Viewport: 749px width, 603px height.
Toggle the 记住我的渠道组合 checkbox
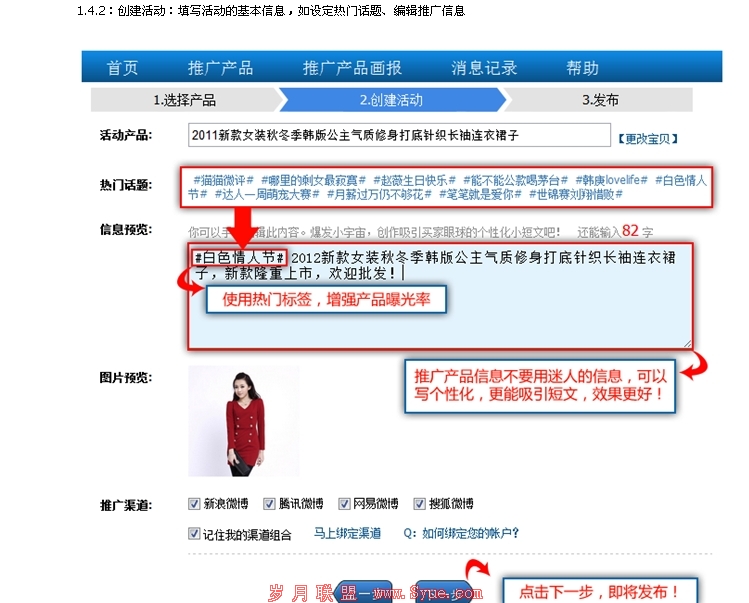click(194, 533)
